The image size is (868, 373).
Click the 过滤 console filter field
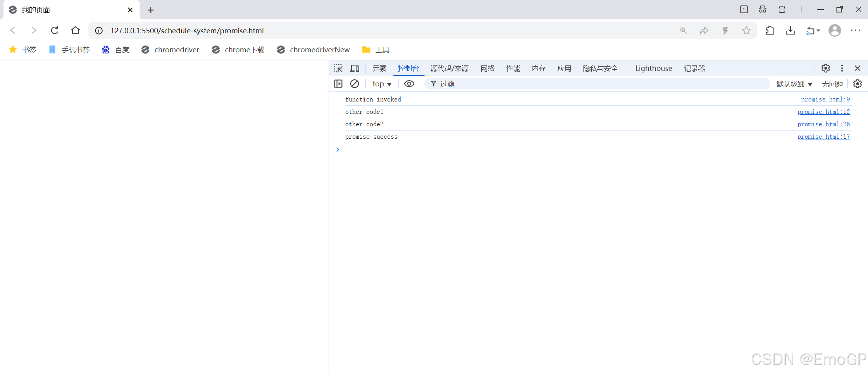click(x=597, y=84)
